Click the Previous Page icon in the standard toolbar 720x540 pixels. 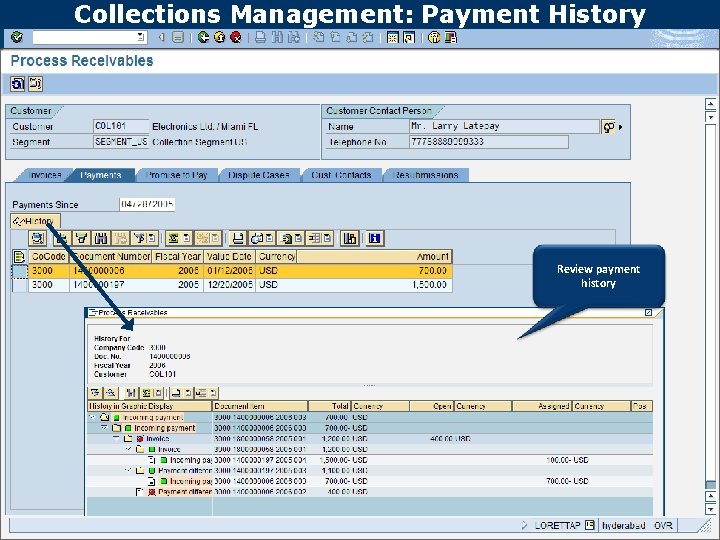point(335,38)
